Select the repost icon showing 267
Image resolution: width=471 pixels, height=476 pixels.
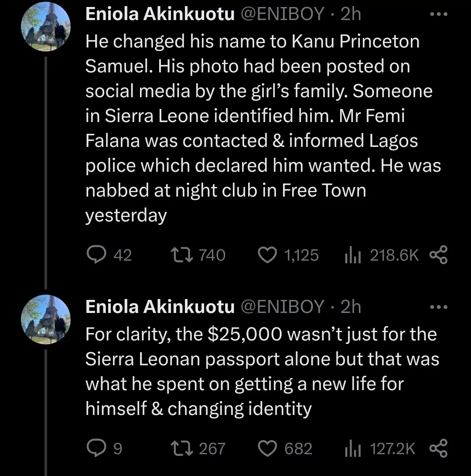181,447
